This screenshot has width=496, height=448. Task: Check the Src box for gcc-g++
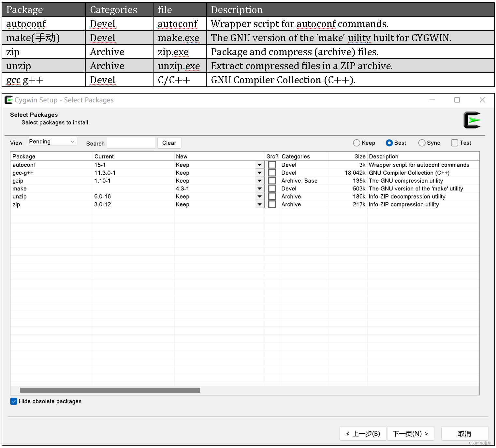(272, 173)
